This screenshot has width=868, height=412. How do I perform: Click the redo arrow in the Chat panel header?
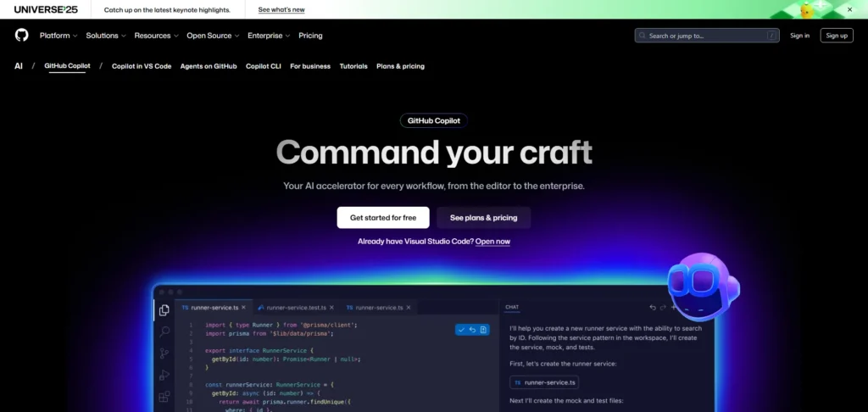[x=663, y=308]
